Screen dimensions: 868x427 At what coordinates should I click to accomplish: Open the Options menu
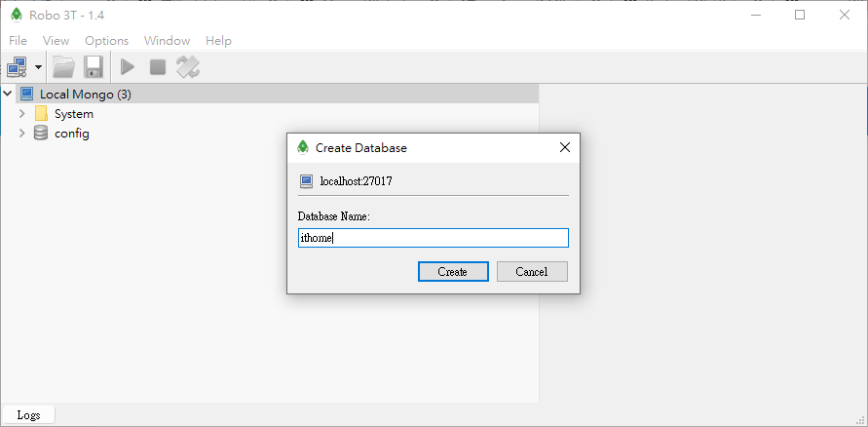coord(106,41)
